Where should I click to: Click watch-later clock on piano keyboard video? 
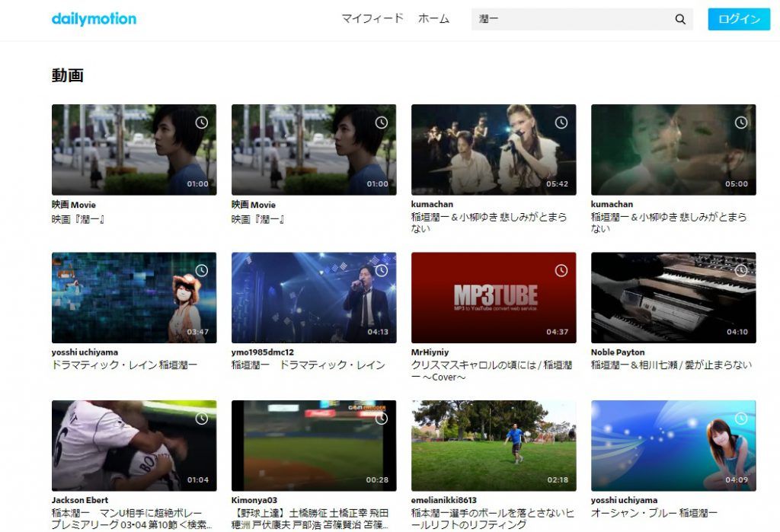tap(741, 271)
